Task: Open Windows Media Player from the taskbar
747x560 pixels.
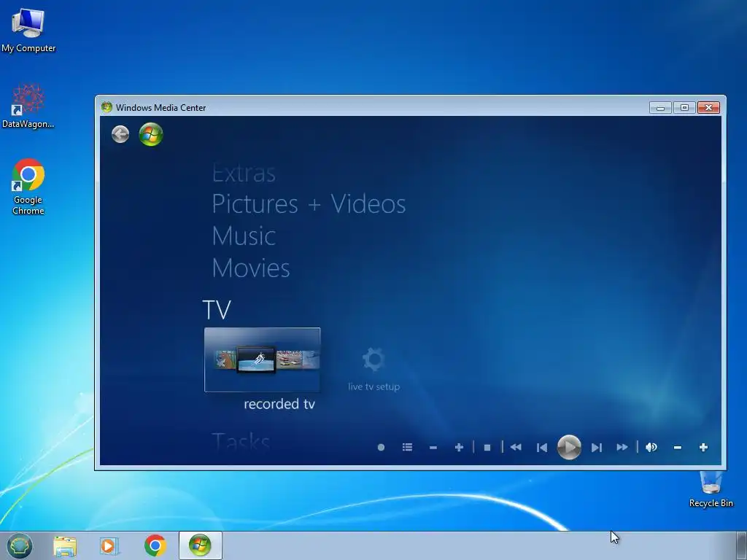Action: [109, 545]
